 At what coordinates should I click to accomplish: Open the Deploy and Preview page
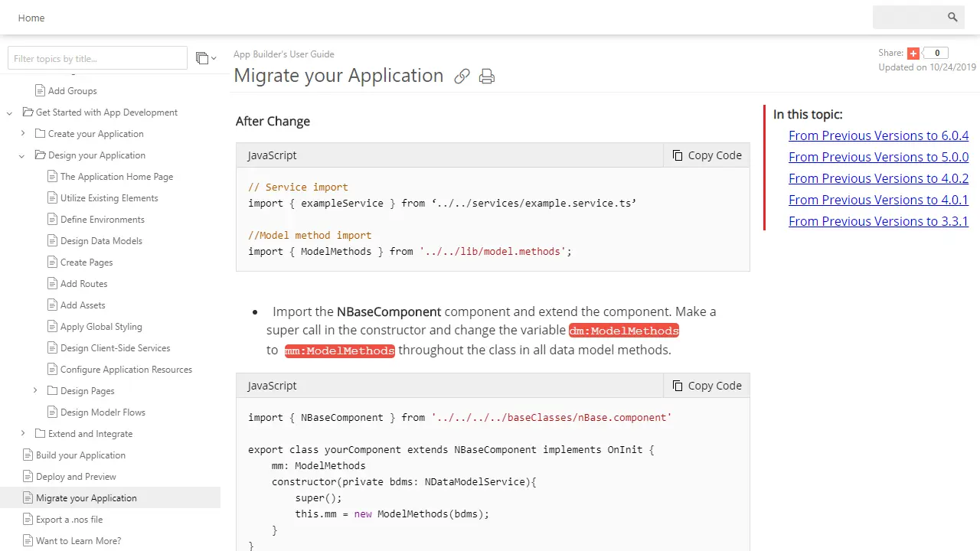pyautogui.click(x=76, y=477)
